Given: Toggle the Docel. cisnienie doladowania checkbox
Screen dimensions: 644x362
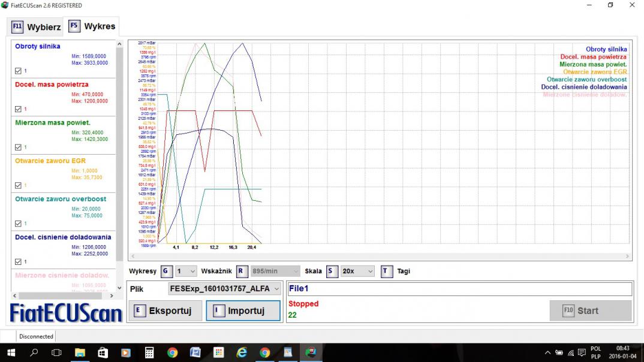Looking at the screenshot, I should pos(18,262).
